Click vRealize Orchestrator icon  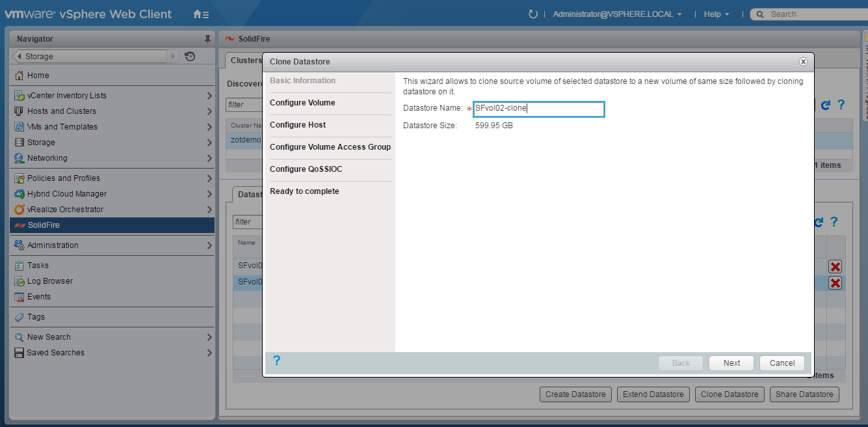(x=20, y=210)
